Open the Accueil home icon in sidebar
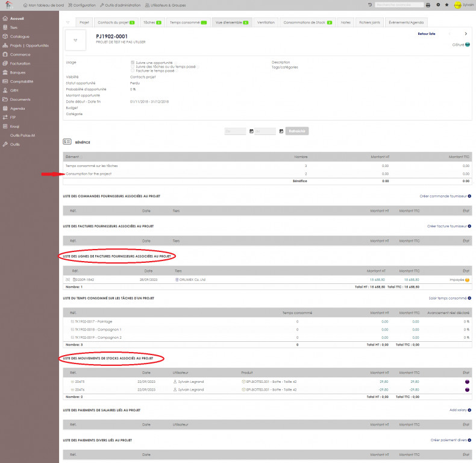The height and width of the screenshot is (463, 476). tap(5, 19)
